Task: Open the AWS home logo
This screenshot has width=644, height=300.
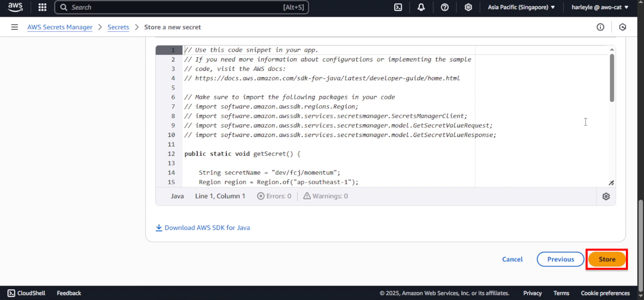Action: [x=15, y=7]
